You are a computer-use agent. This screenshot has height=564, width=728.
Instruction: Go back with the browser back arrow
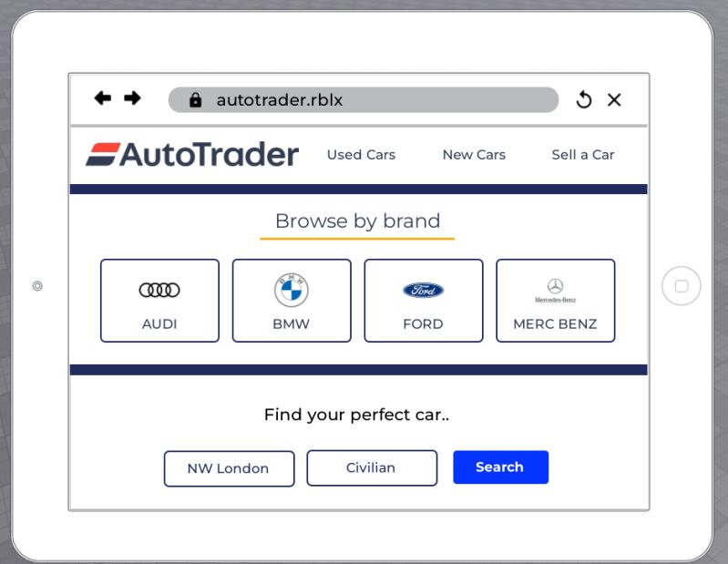[103, 98]
